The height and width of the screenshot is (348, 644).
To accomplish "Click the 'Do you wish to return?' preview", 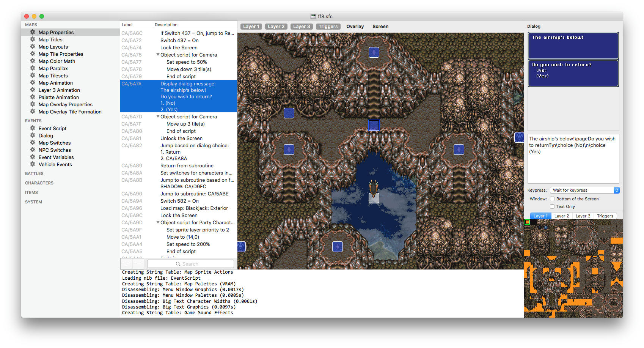I will tap(573, 73).
